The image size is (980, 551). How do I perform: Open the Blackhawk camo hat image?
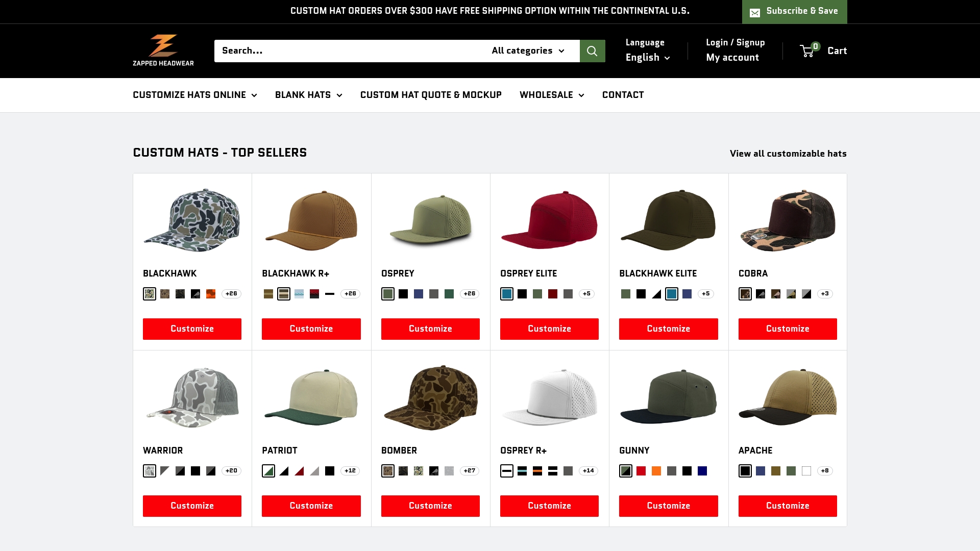[x=192, y=220]
